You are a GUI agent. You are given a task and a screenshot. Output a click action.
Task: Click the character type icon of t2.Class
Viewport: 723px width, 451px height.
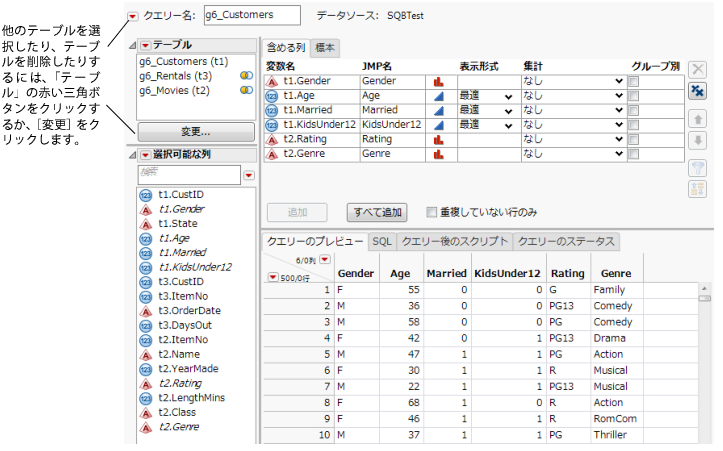(146, 413)
